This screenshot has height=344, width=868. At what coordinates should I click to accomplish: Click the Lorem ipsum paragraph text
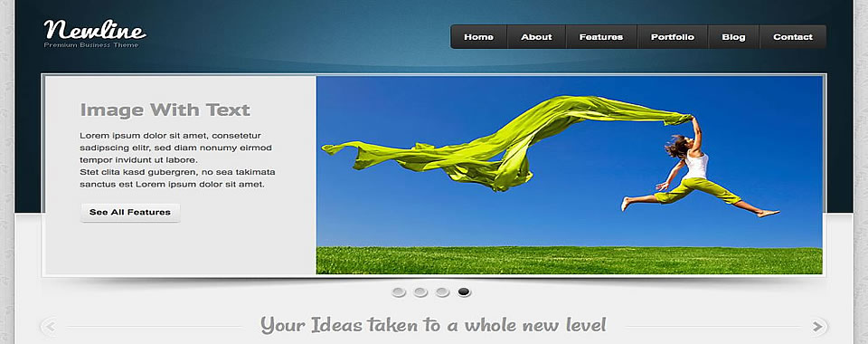point(177,159)
